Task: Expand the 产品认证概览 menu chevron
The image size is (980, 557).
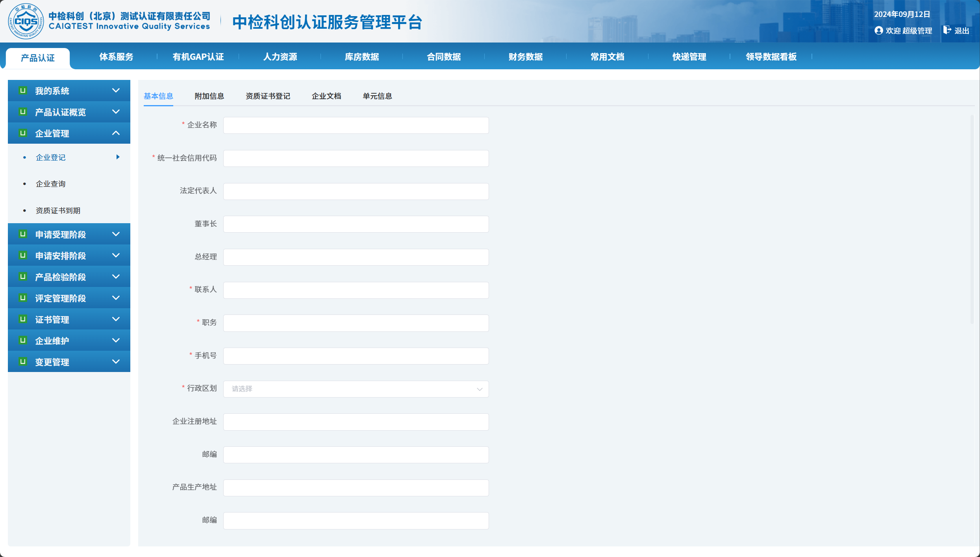Action: pos(116,112)
